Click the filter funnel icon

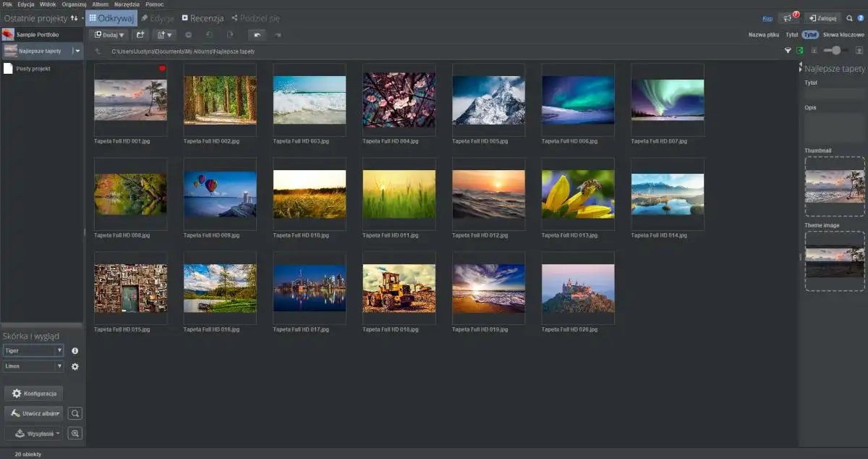pos(788,51)
